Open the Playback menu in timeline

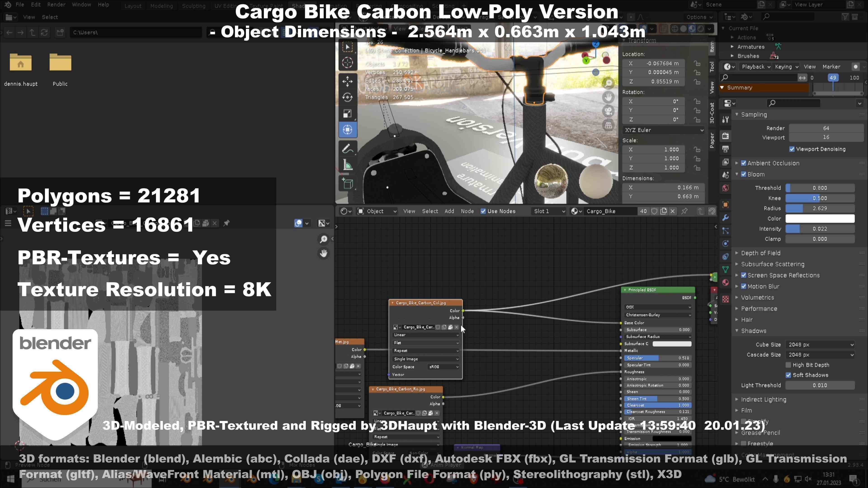tap(756, 67)
